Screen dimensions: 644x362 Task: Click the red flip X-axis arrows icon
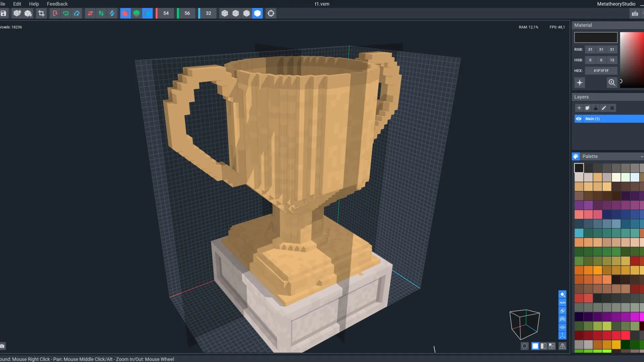tap(90, 13)
